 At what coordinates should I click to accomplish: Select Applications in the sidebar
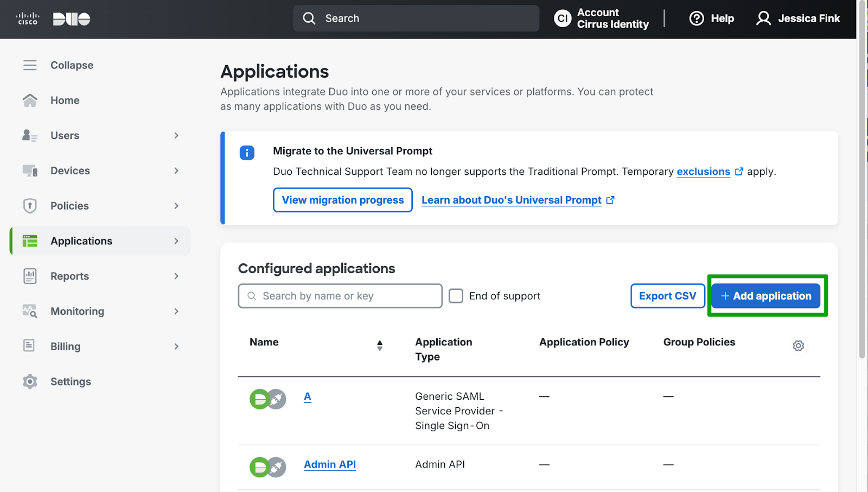pos(81,241)
